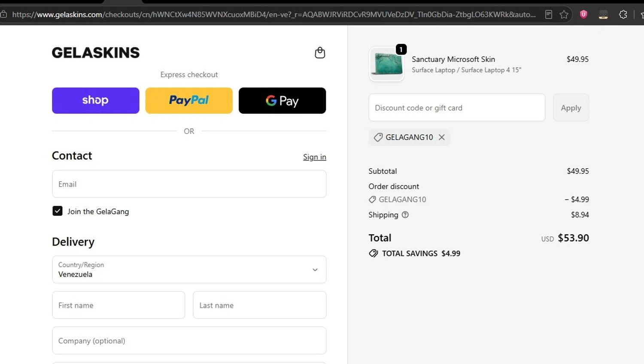644x364 pixels.
Task: Open the red shield extension icon
Action: click(x=583, y=14)
